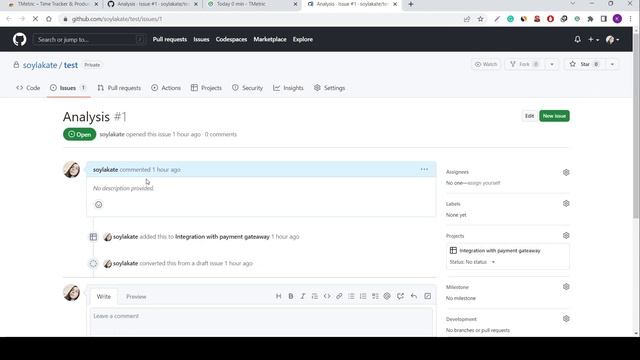The height and width of the screenshot is (360, 640).
Task: Open Integration with payment gateway timeline link
Action: coord(222,236)
